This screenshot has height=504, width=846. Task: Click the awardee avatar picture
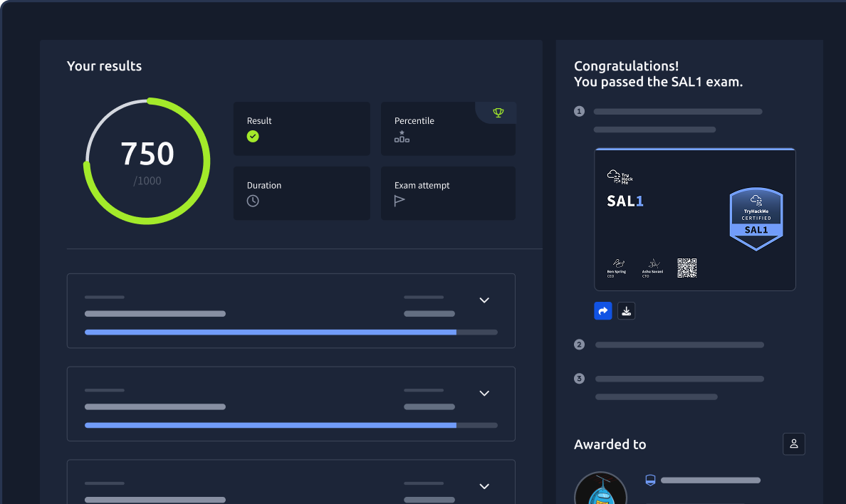click(600, 488)
